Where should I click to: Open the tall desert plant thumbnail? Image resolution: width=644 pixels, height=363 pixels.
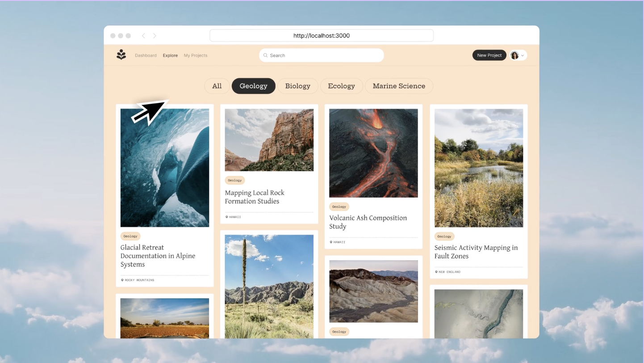click(x=269, y=287)
